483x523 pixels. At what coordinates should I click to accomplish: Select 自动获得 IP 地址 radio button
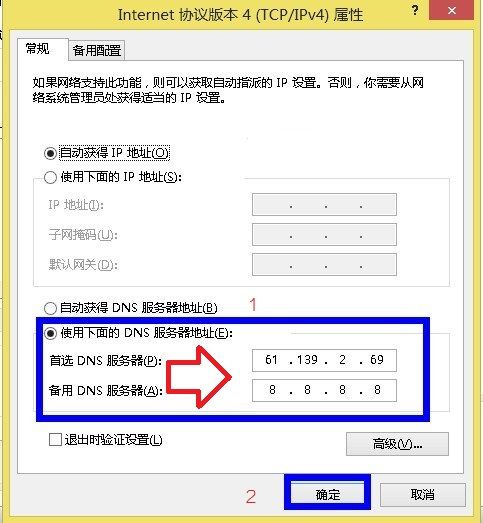coord(50,153)
